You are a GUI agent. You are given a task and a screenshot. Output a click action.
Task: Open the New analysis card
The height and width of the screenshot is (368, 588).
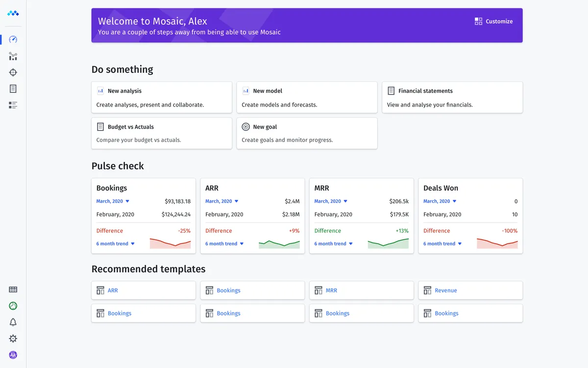point(162,97)
